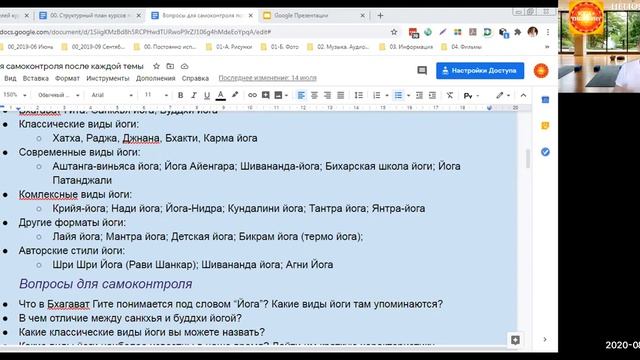Viewport: 640px width, 360px height.
Task: Show more bookmarks with the double chevron
Action: (x=547, y=47)
